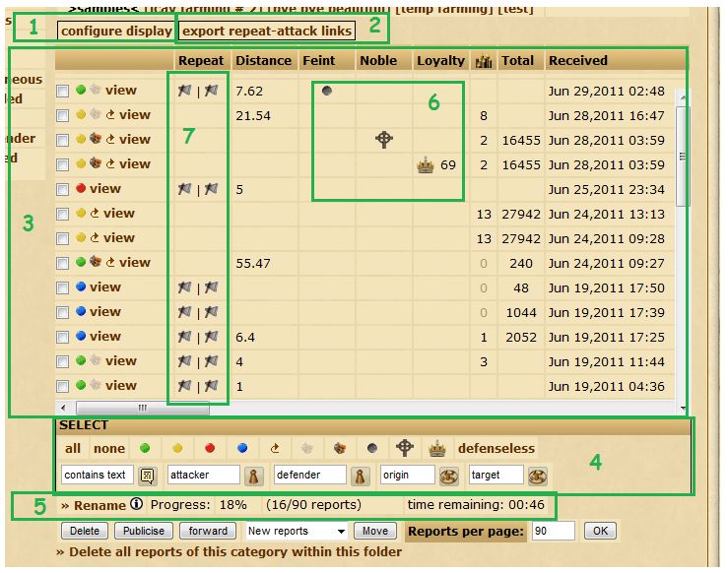Click the Feint column header
This screenshot has width=728, height=573.
click(318, 61)
